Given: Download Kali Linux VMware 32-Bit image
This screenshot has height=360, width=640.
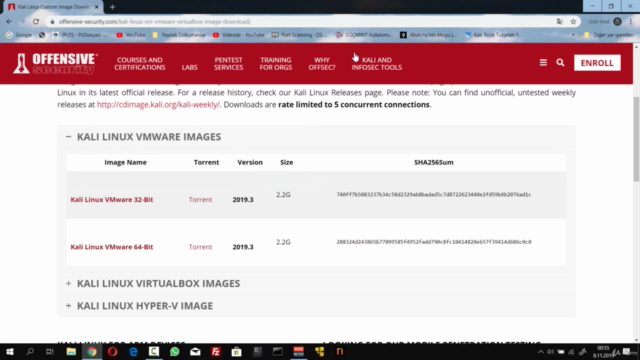Looking at the screenshot, I should coord(112,200).
